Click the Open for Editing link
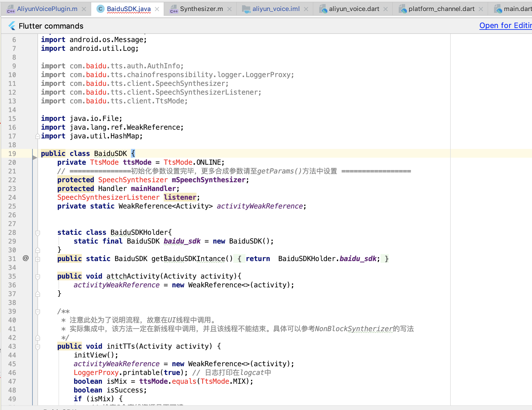 point(505,25)
